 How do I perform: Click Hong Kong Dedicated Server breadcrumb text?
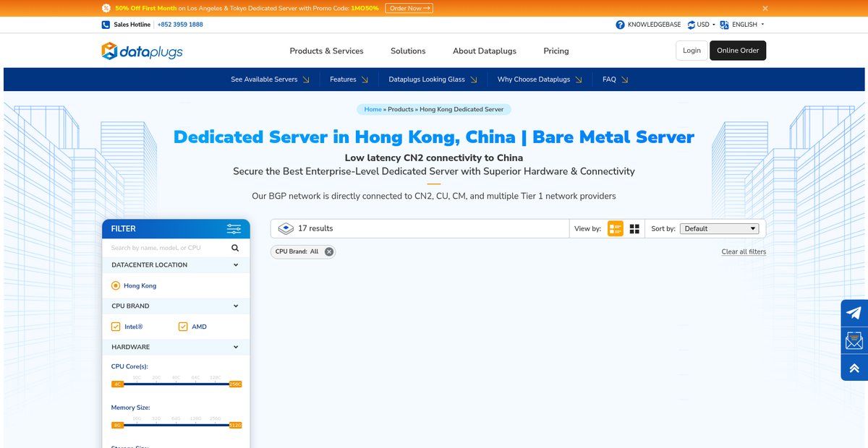[x=461, y=109]
